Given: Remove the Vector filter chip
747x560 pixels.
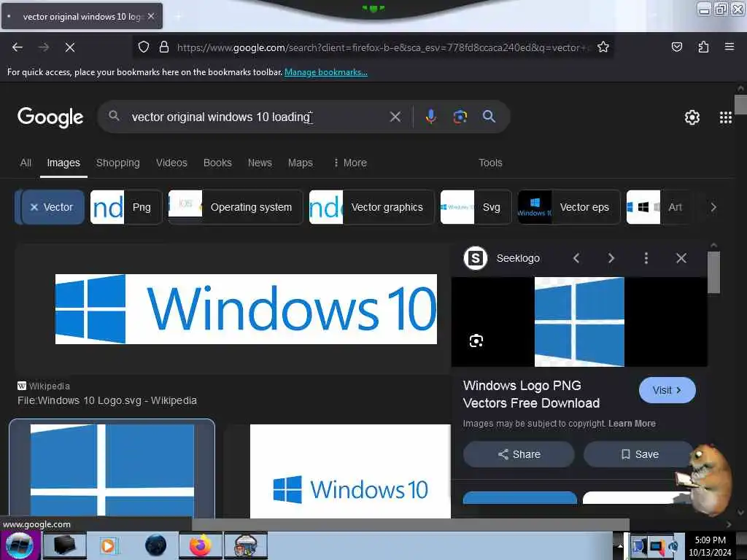Looking at the screenshot, I should pyautogui.click(x=52, y=207).
